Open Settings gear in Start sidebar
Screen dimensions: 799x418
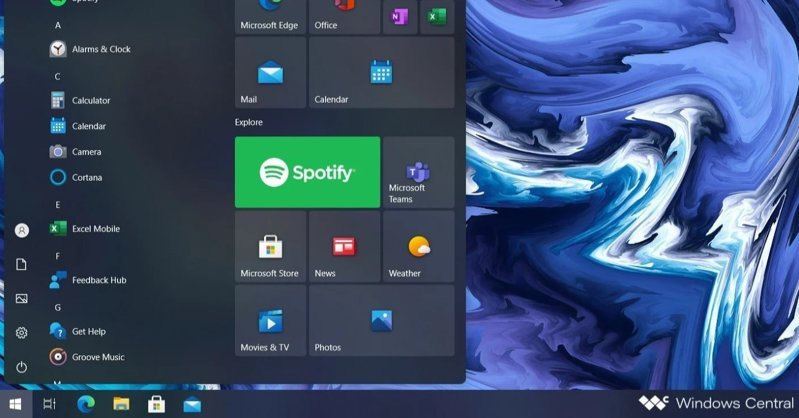point(21,333)
